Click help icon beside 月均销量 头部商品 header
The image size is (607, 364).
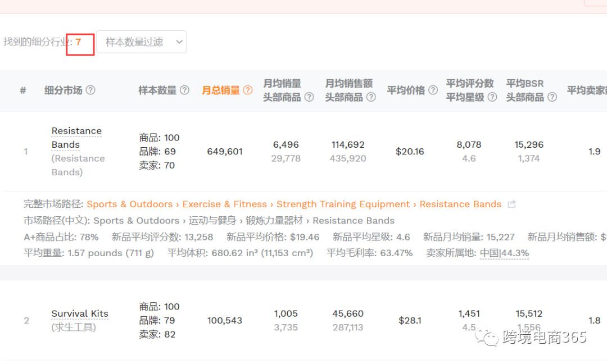click(309, 97)
